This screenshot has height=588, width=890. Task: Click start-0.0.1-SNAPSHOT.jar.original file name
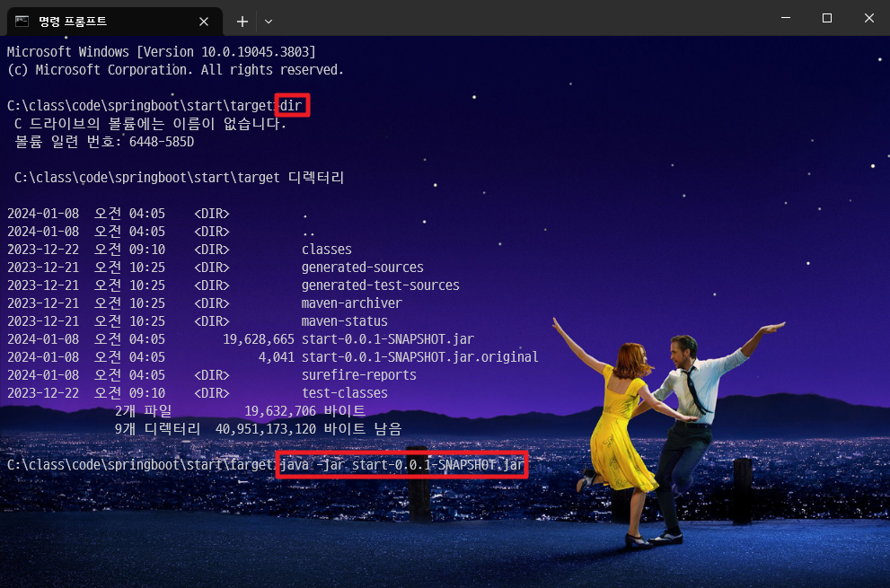(x=420, y=357)
